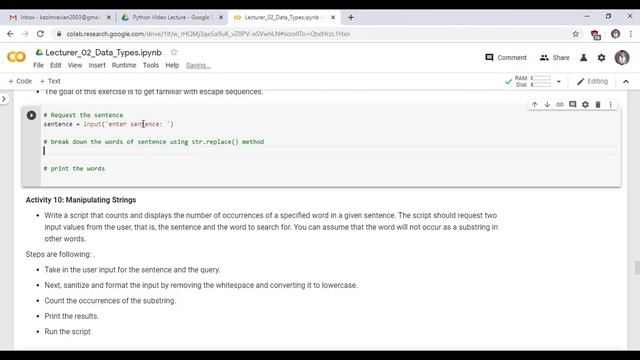Bookmark this page star icon
Screen dimensions: 640x360
coord(576,34)
